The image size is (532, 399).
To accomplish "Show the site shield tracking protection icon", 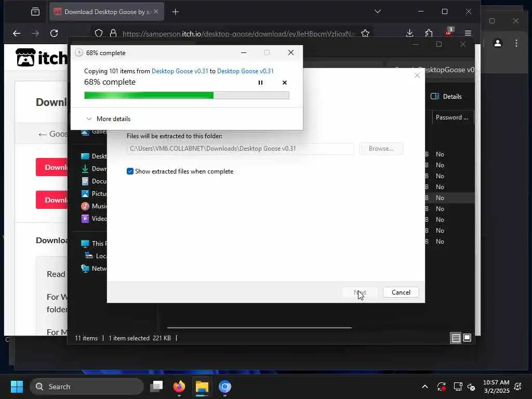I will 98,33.
